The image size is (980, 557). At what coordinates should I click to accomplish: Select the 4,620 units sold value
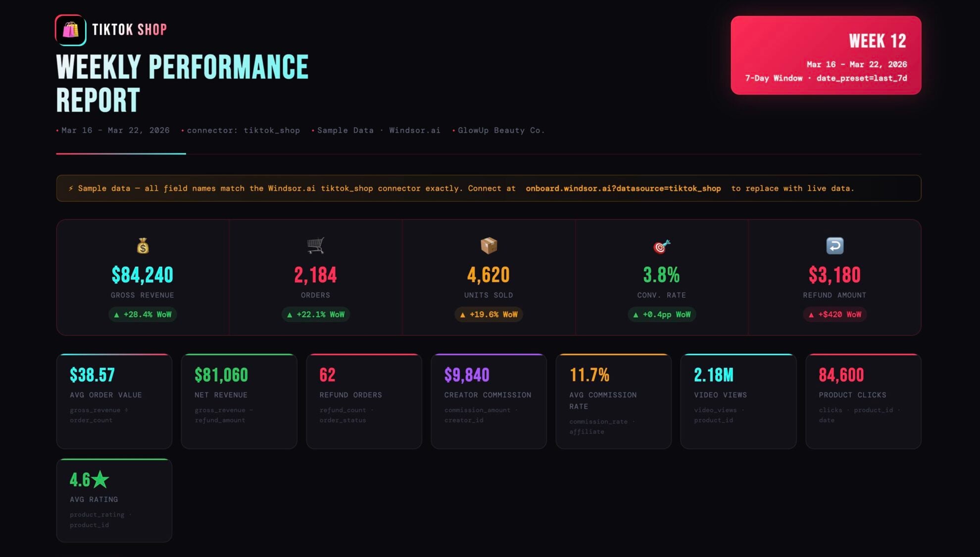[489, 275]
